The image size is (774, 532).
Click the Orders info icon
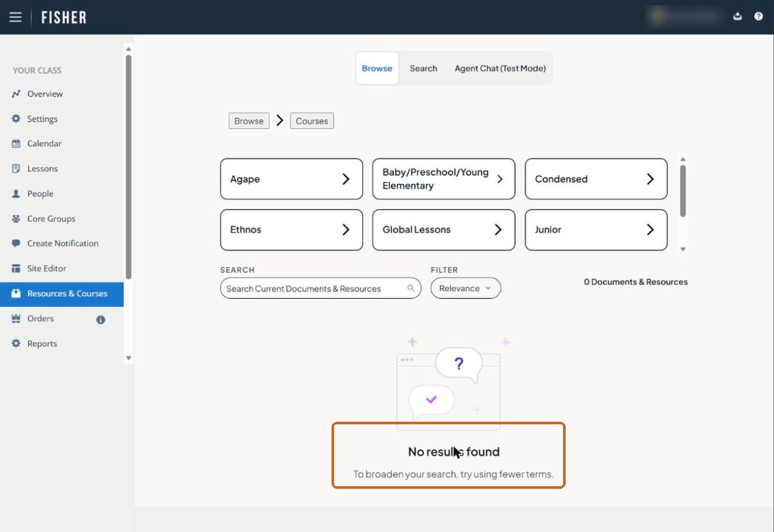click(x=101, y=319)
